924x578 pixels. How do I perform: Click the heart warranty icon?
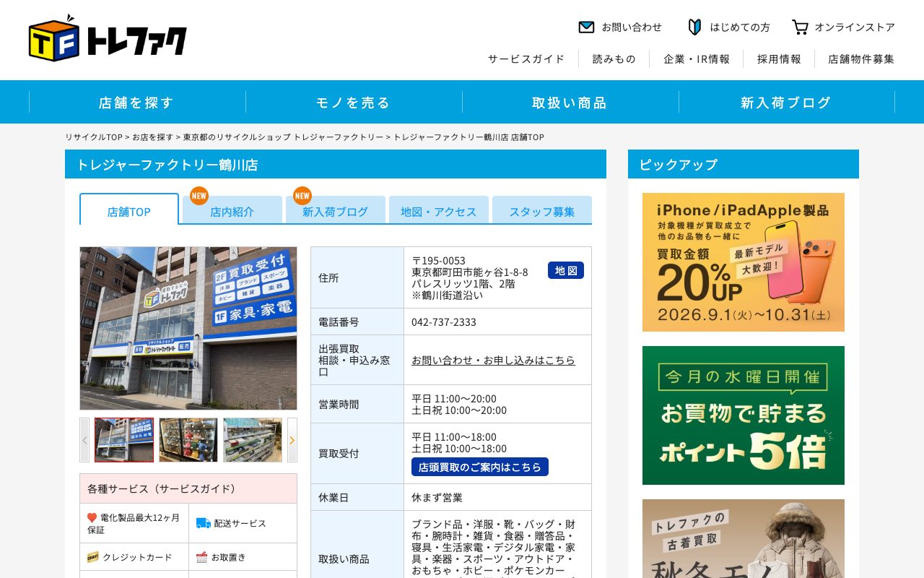tap(92, 517)
